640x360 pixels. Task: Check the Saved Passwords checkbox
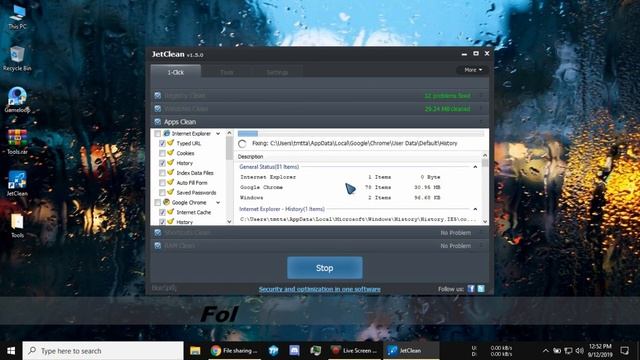[x=162, y=192]
